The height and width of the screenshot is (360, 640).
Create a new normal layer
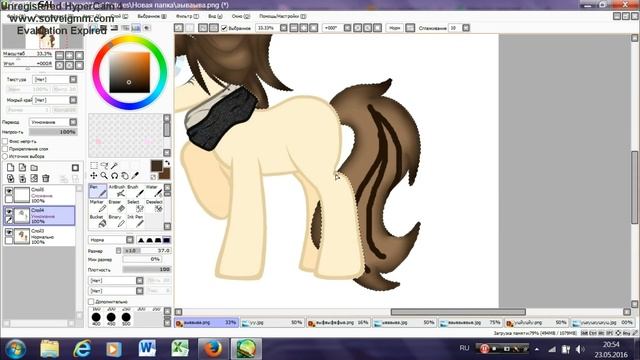(x=11, y=167)
